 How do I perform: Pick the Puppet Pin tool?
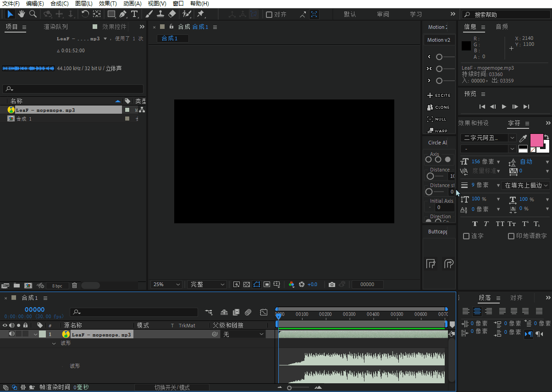[200, 14]
